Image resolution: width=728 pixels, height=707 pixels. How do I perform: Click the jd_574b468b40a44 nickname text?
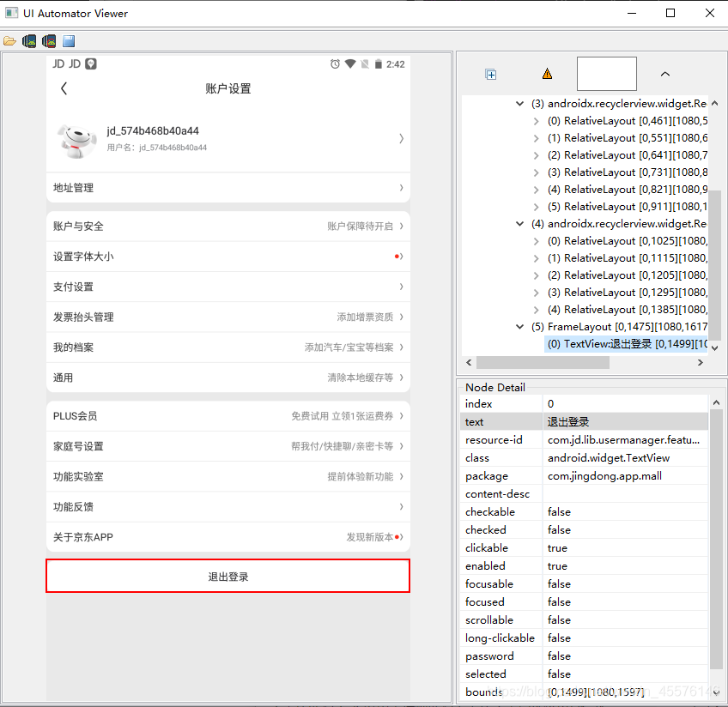click(x=153, y=130)
